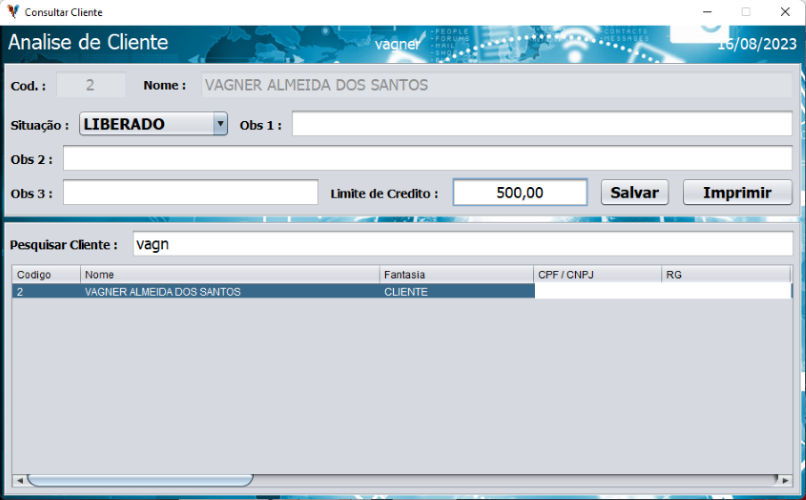Click the CPF / CNPJ column header
Image resolution: width=806 pixels, height=500 pixels.
pos(598,274)
